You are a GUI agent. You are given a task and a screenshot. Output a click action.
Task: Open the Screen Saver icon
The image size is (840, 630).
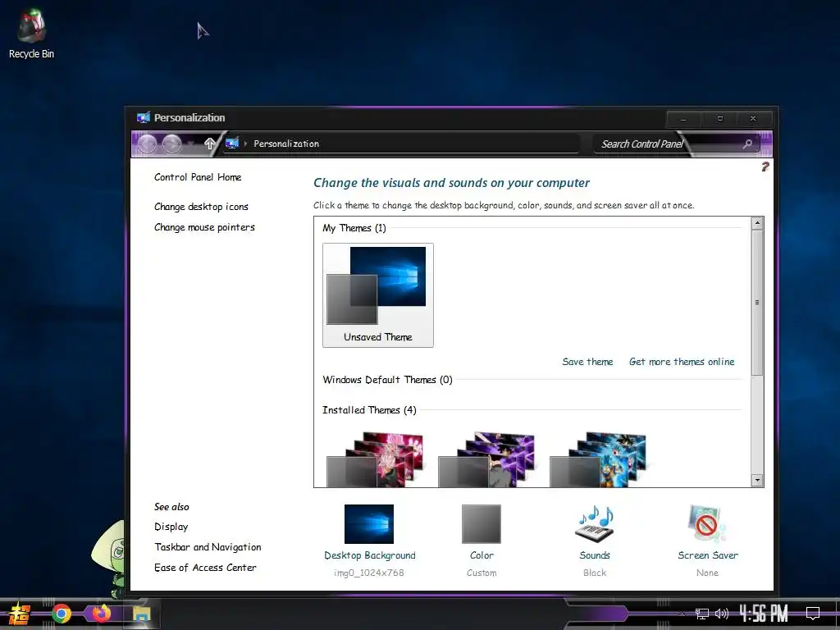click(x=707, y=523)
